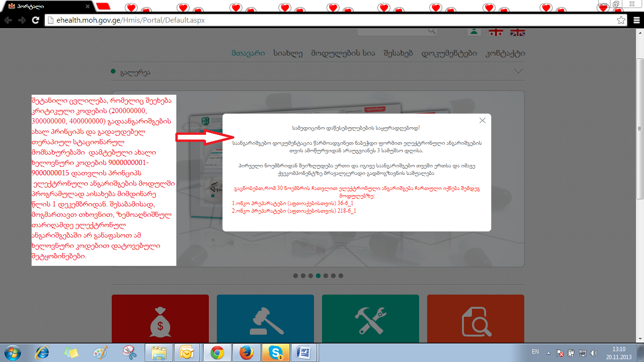Reload the page with refresh button

click(35, 20)
